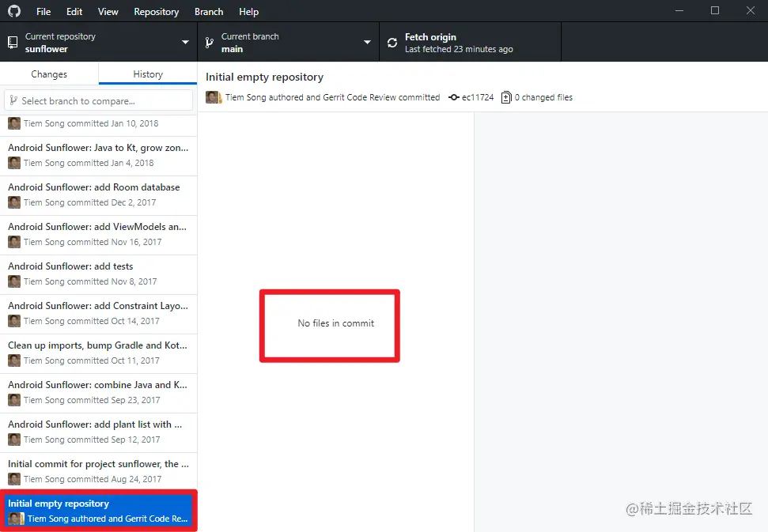Viewport: 768px width, 532px height.
Task: Click avatar on Sep 12, 2017 commit
Action: coord(14,440)
